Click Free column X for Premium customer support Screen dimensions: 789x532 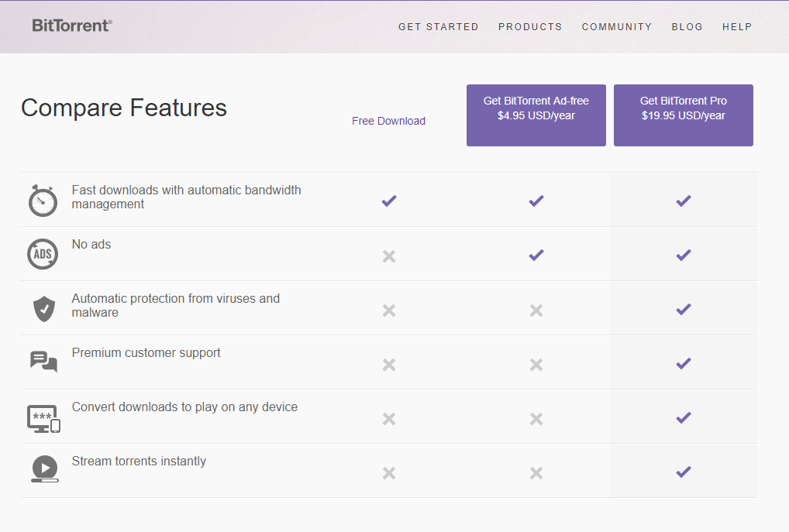click(x=389, y=365)
